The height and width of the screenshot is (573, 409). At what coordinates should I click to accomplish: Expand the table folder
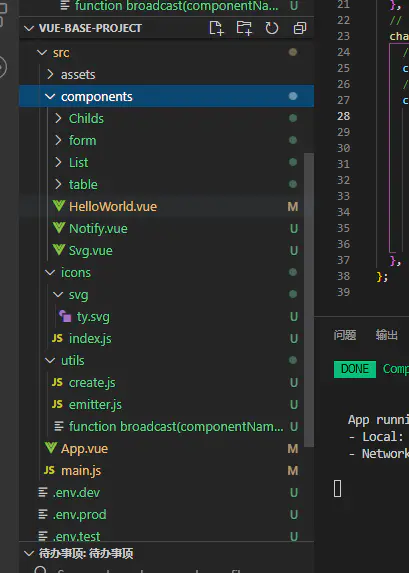(x=58, y=184)
